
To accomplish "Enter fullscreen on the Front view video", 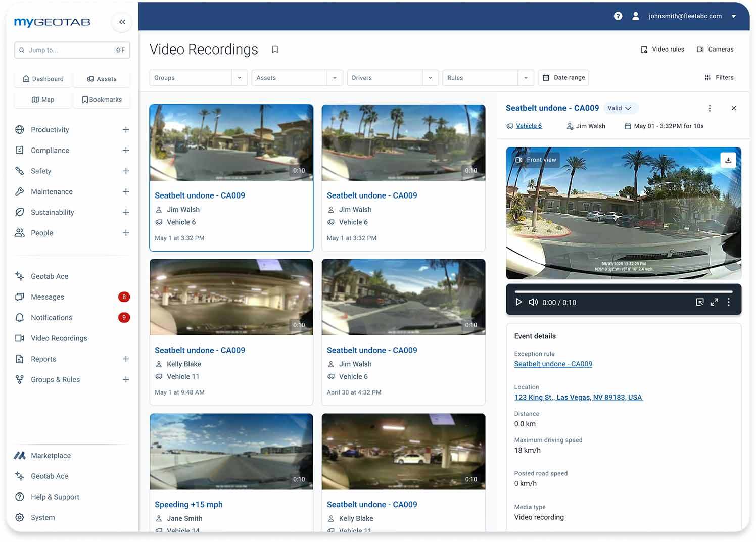I will (x=714, y=302).
